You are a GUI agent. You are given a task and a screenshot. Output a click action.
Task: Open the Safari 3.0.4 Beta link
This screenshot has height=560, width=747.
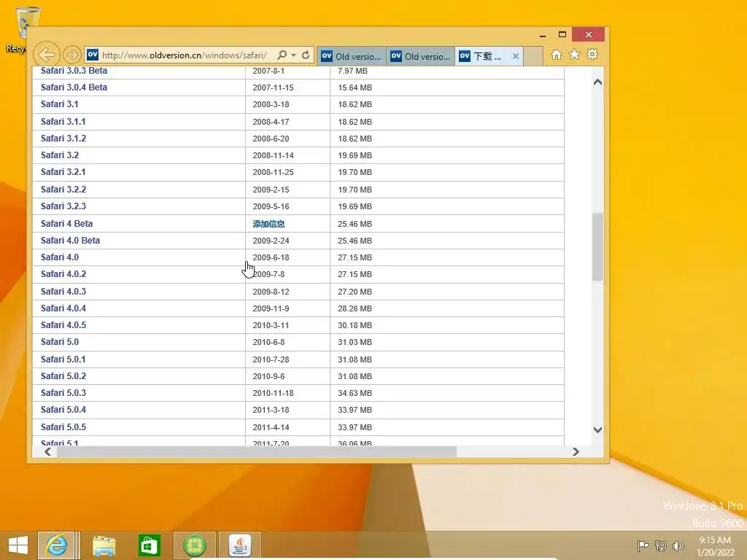pyautogui.click(x=74, y=87)
